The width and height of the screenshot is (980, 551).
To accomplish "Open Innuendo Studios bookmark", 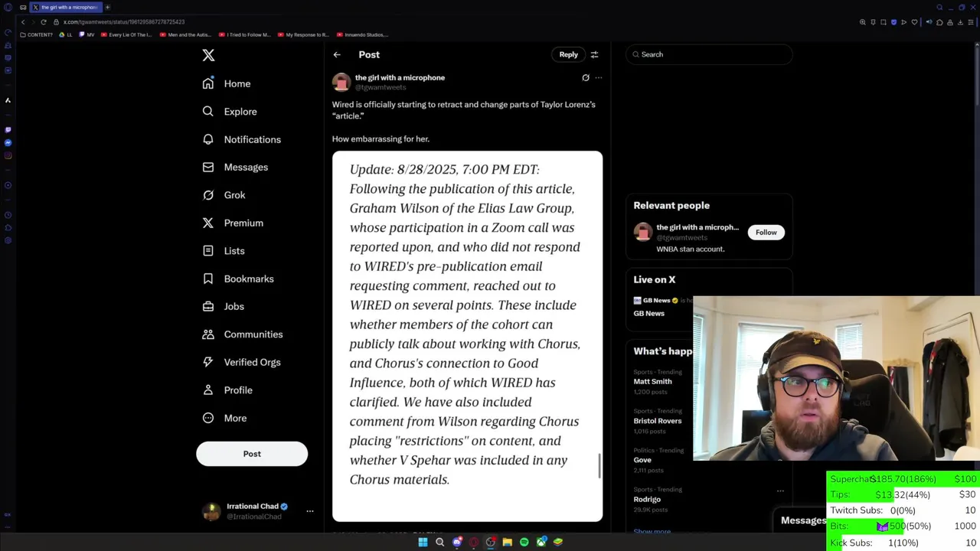I will (x=362, y=34).
